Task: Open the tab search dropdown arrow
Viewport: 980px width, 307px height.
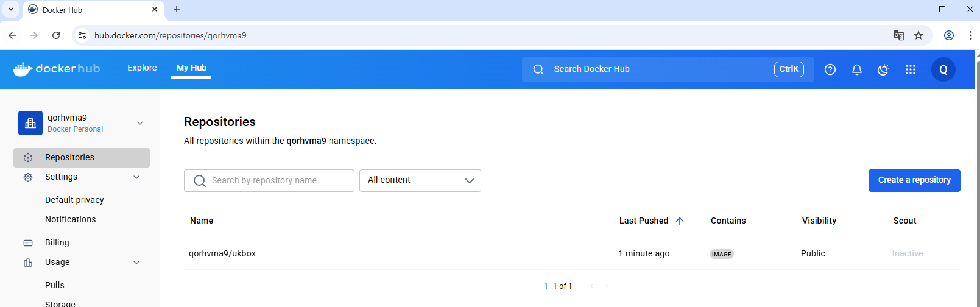Action: (11, 9)
